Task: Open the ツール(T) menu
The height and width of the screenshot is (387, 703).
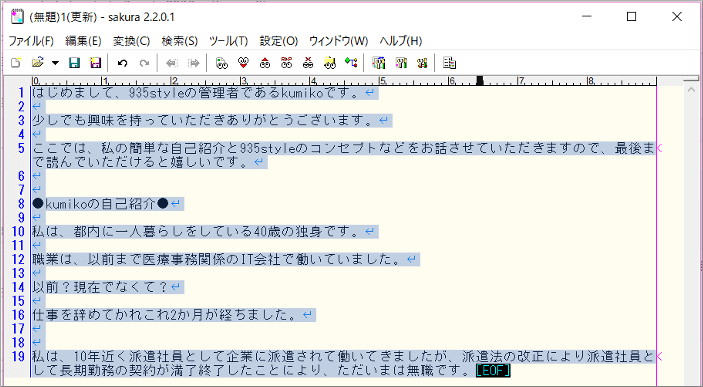Action: click(229, 41)
